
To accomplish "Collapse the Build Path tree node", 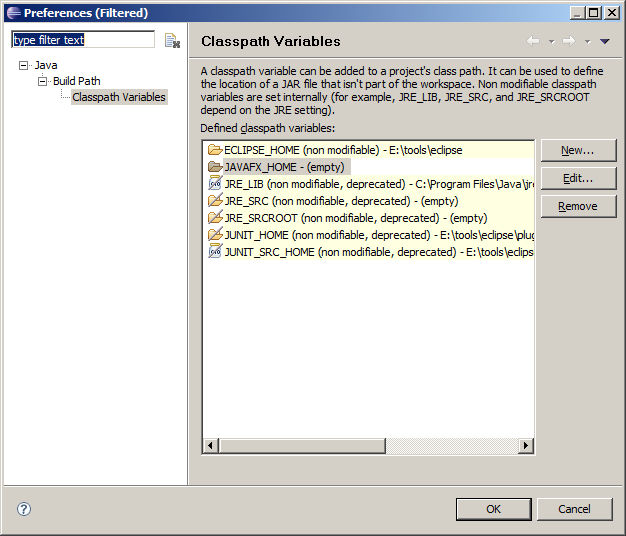I will pyautogui.click(x=43, y=81).
